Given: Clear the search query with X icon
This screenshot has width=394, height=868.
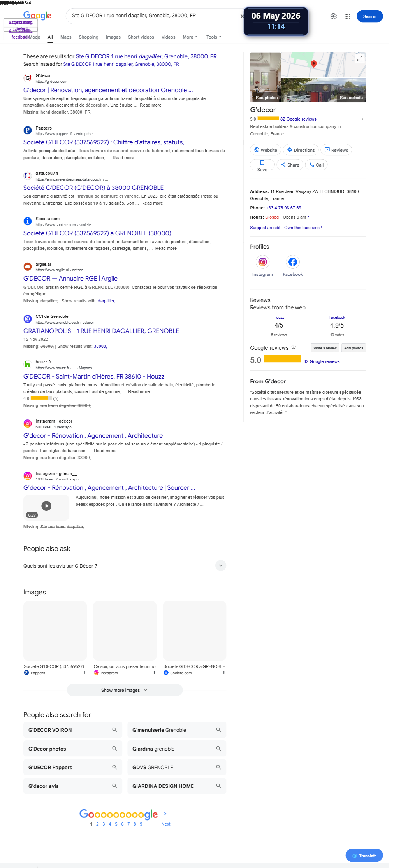Looking at the screenshot, I should (242, 16).
